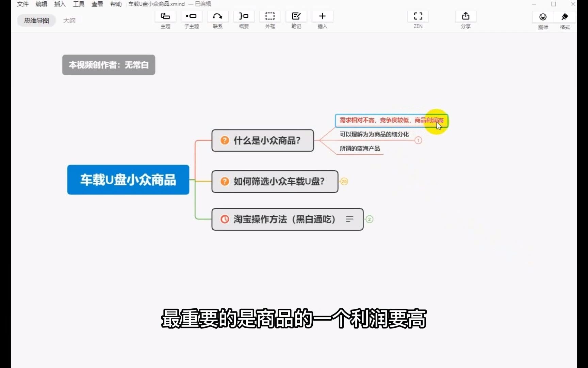Expand collapsed 2 subtopics of 淘宝操作方法
Screen dimensions: 588x368
370,219
